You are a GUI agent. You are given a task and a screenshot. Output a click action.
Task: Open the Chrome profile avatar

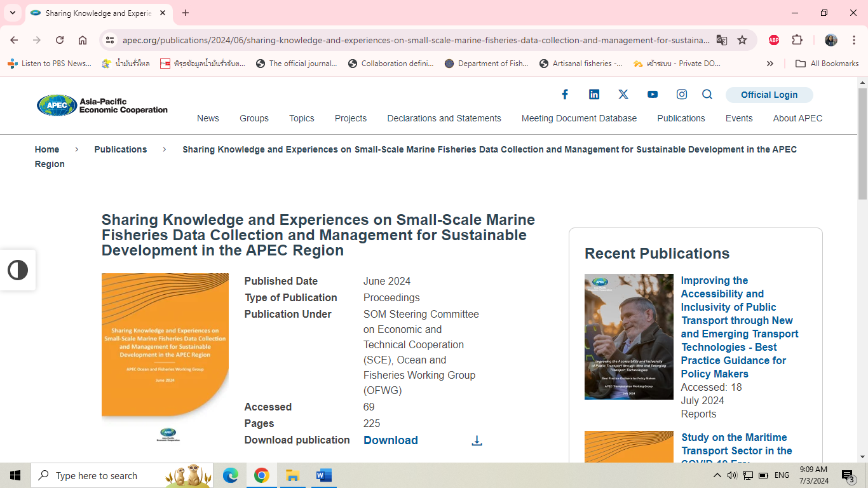[831, 40]
